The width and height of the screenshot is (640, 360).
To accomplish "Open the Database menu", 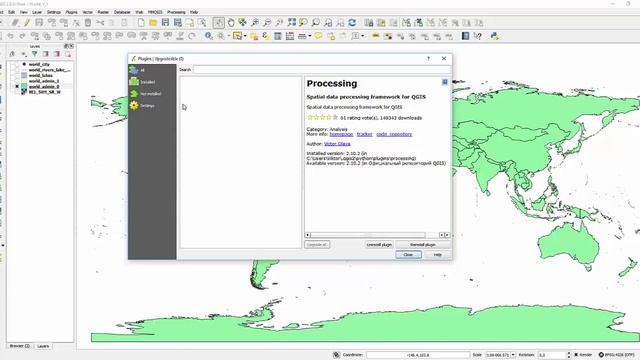I will click(x=122, y=12).
